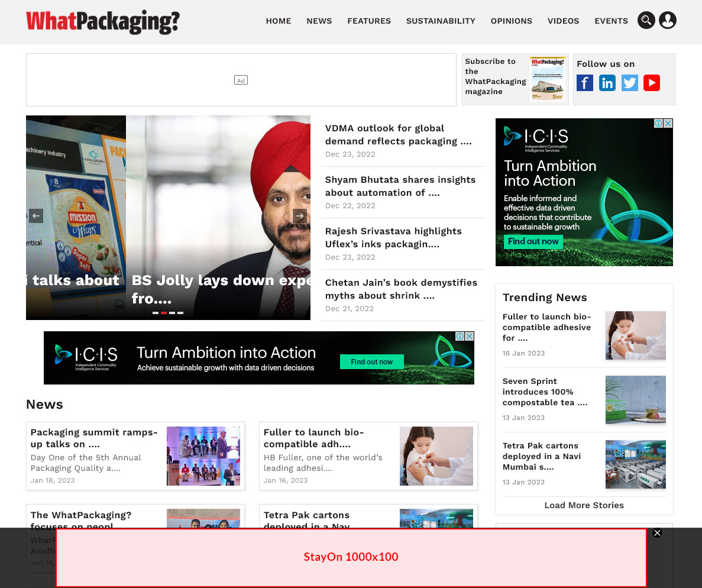The height and width of the screenshot is (588, 702).
Task: Open the SUSTAINABILITY menu item
Action: click(x=441, y=21)
